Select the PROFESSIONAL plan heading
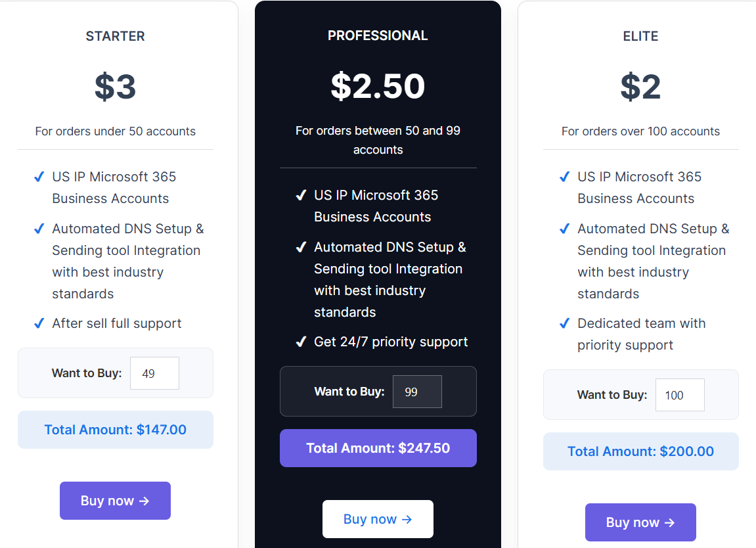The height and width of the screenshot is (548, 756). tap(378, 35)
